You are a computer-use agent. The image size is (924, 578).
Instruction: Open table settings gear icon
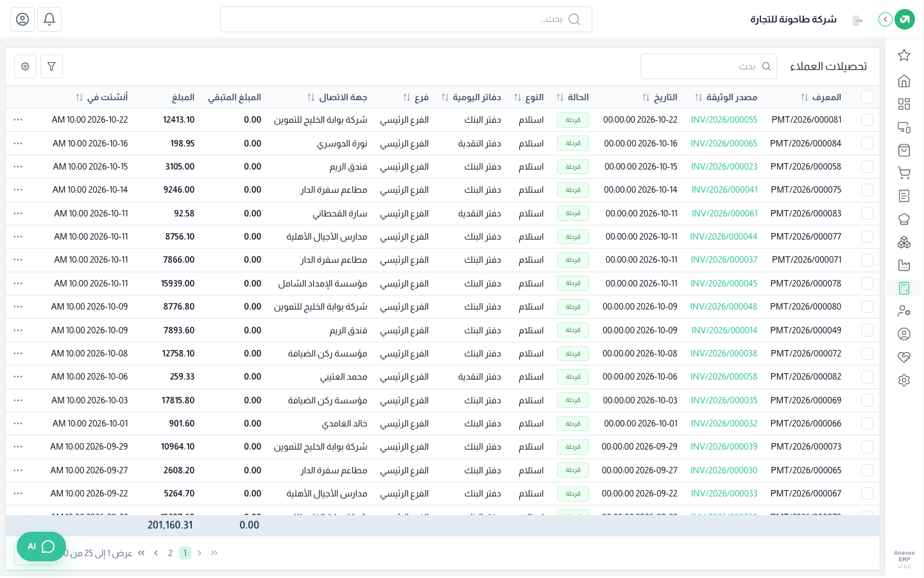25,66
